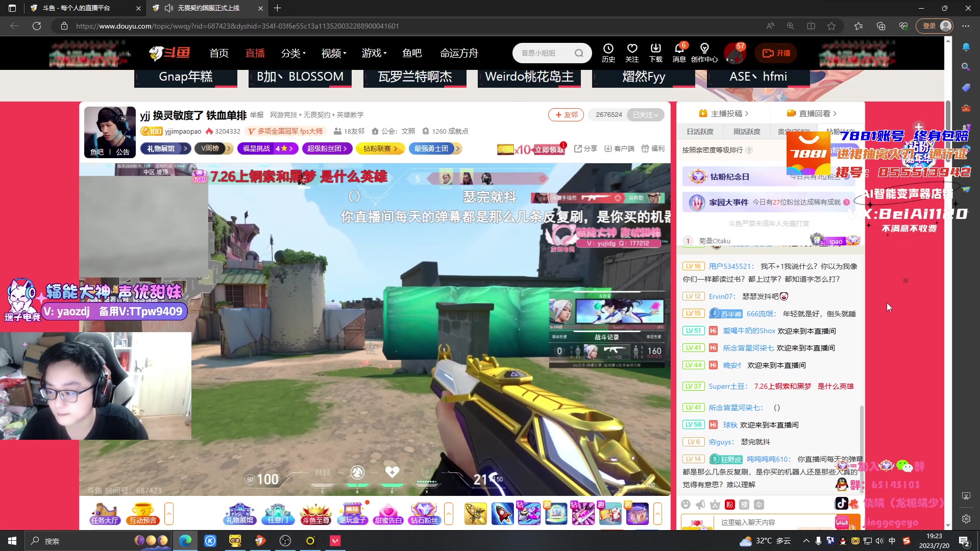Open the 任务大厅 task hall icon
The height and width of the screenshot is (551, 980).
point(105,513)
